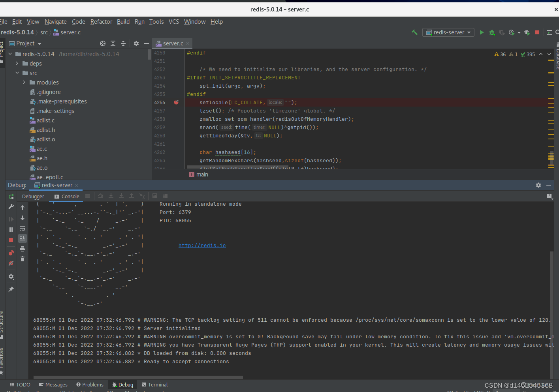
Task: Select the Step Over debugger action
Action: coord(101,196)
